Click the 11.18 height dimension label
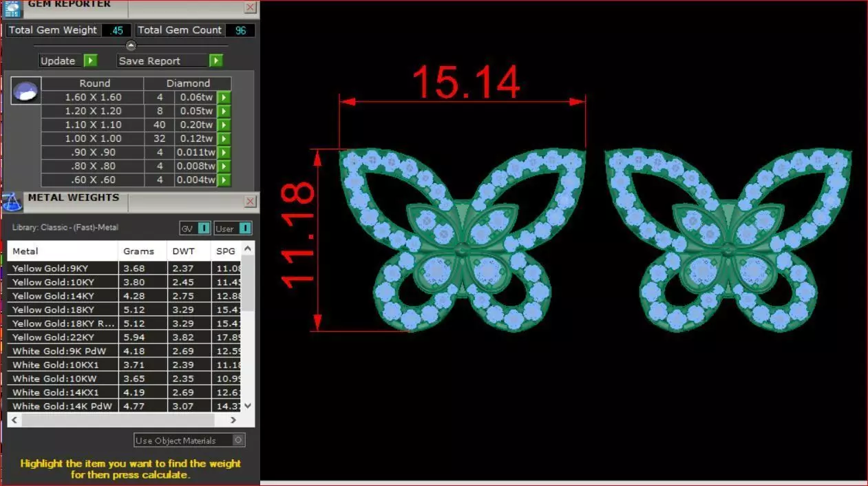868x486 pixels. click(x=299, y=235)
